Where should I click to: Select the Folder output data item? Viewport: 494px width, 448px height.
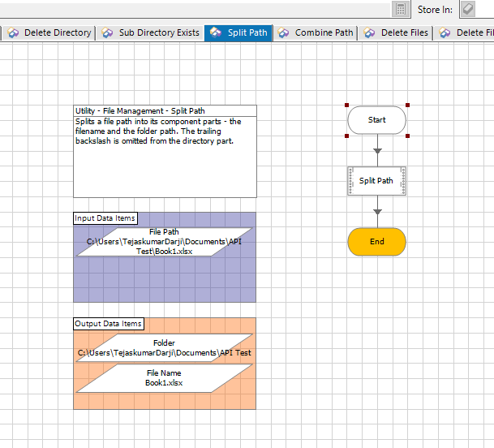tap(164, 348)
